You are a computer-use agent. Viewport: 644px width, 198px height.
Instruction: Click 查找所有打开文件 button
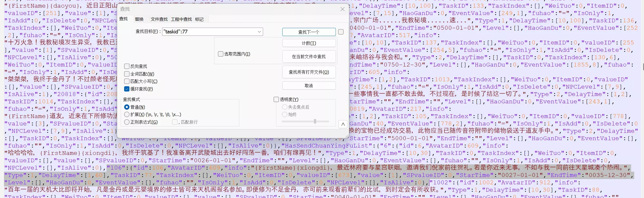[x=309, y=72]
